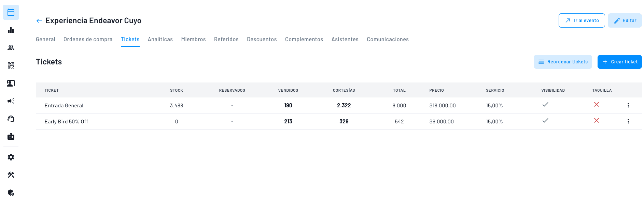Click the Editar button

pyautogui.click(x=625, y=20)
